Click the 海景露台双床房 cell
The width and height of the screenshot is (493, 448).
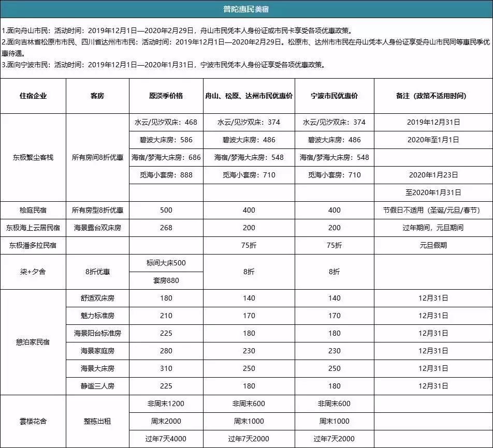pyautogui.click(x=96, y=228)
